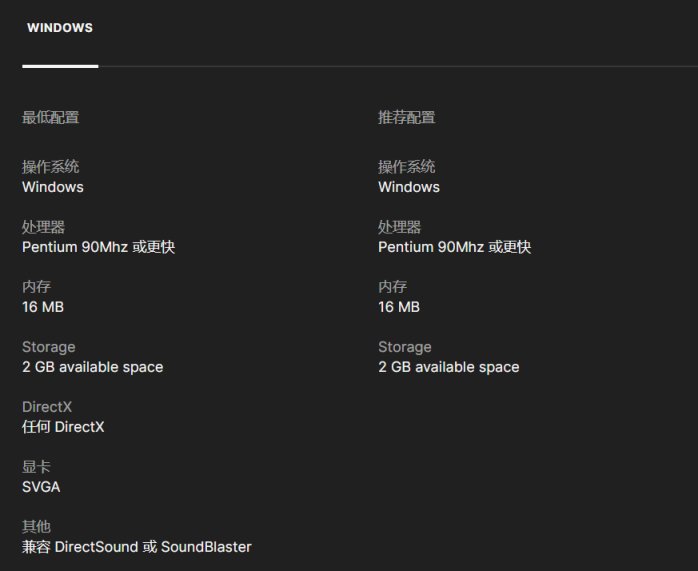Click the SVGA graphics card value

tap(41, 487)
